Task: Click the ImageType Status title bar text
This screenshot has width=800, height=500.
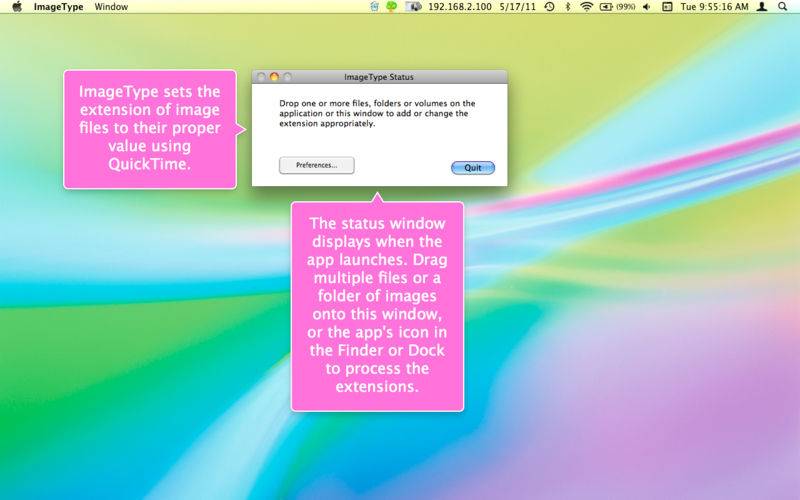Action: pyautogui.click(x=379, y=77)
